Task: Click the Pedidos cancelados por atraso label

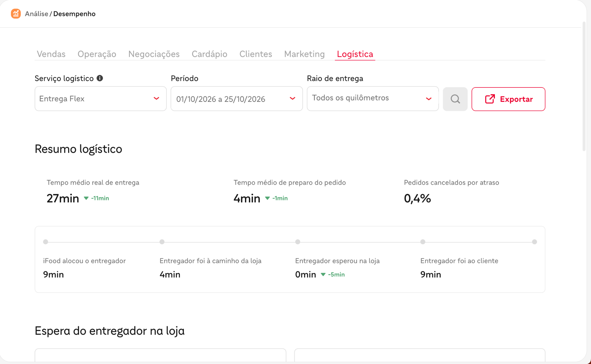Action: pos(451,182)
